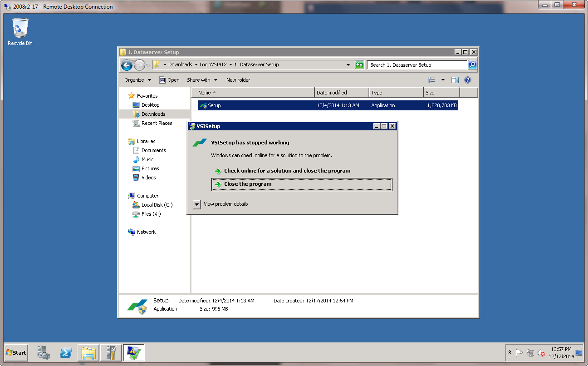Expand the arrow before Downloads breadcrumb
Image resolution: width=588 pixels, height=366 pixels.
click(165, 64)
